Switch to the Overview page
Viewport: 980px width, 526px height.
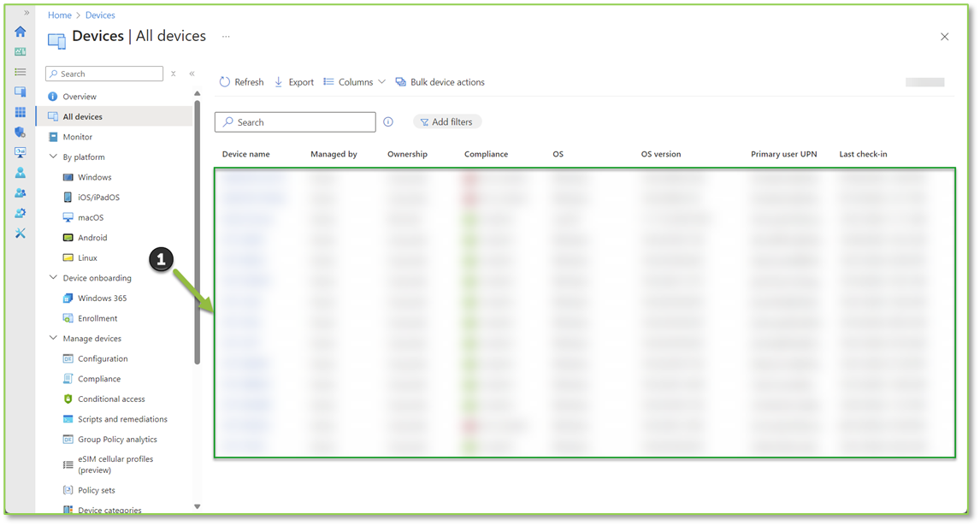[x=81, y=96]
